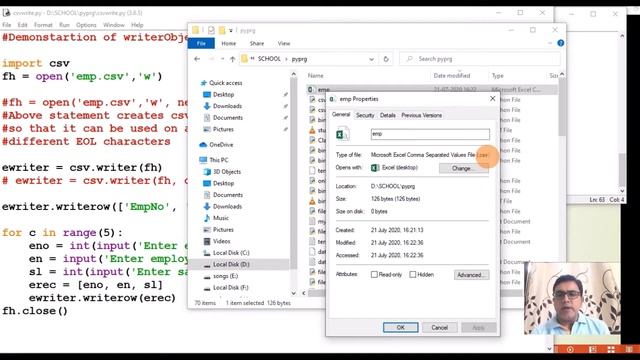The height and width of the screenshot is (360, 640).
Task: Click the Quick Access Toolbar properties icon
Action: pyautogui.click(x=211, y=30)
